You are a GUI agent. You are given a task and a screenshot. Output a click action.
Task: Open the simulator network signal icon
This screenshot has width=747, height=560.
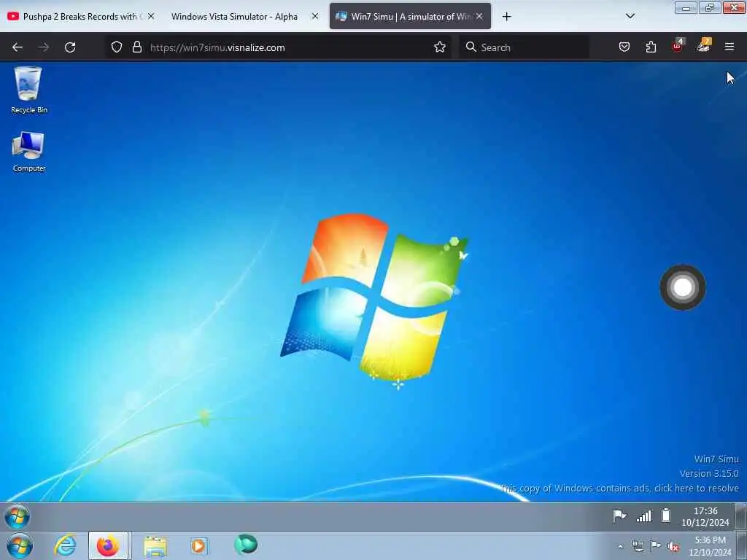click(x=643, y=516)
